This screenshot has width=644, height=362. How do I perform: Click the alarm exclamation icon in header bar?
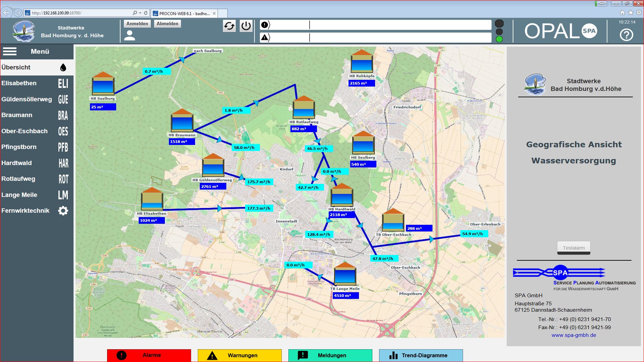pos(265,25)
